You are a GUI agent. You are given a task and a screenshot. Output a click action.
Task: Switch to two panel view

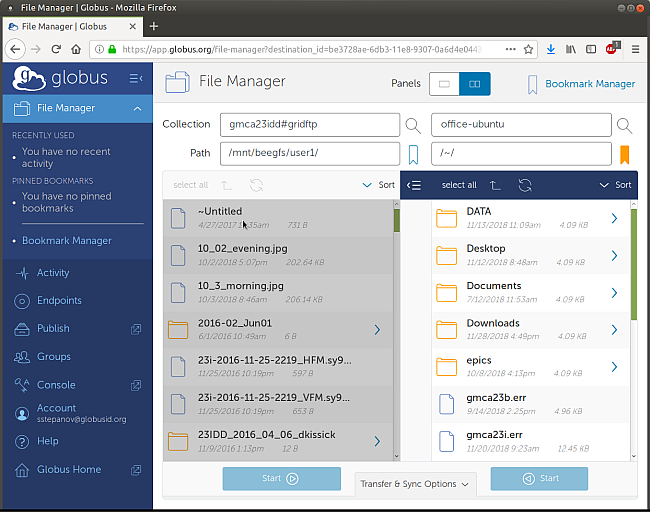(475, 84)
